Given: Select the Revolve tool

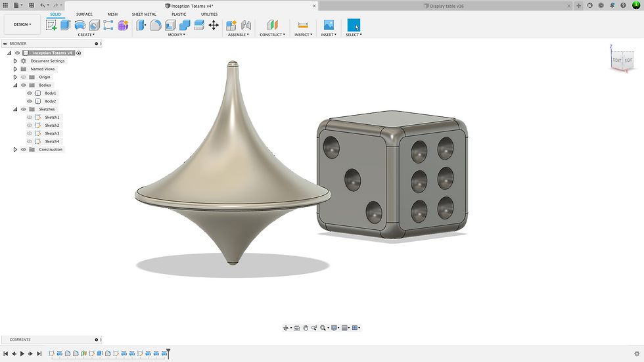Looking at the screenshot, I should (80, 25).
